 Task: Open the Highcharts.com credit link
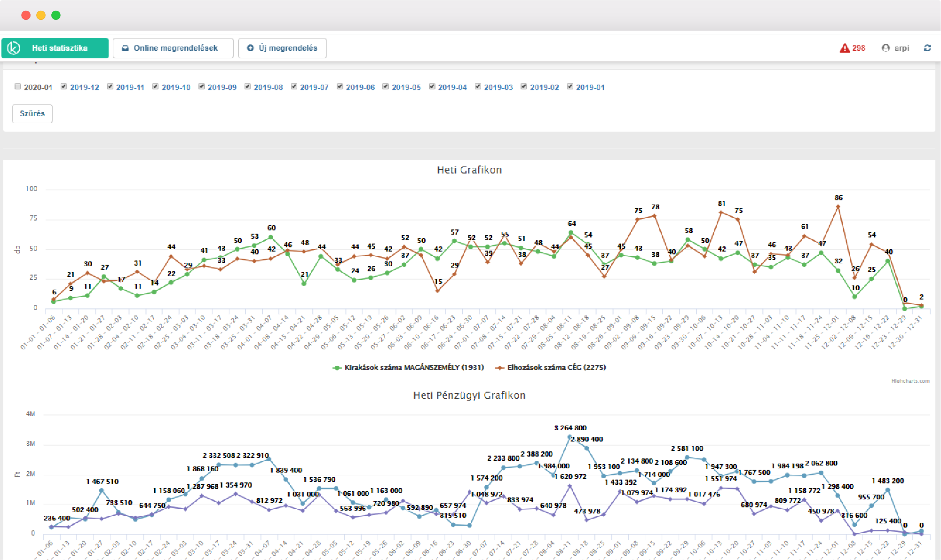[x=910, y=381]
